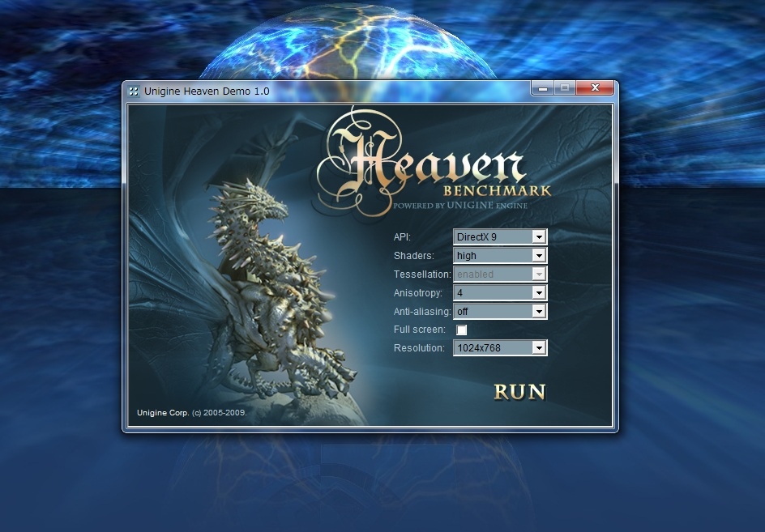Click the Unigine app icon in title bar
Screen dimensions: 765x532
point(133,92)
